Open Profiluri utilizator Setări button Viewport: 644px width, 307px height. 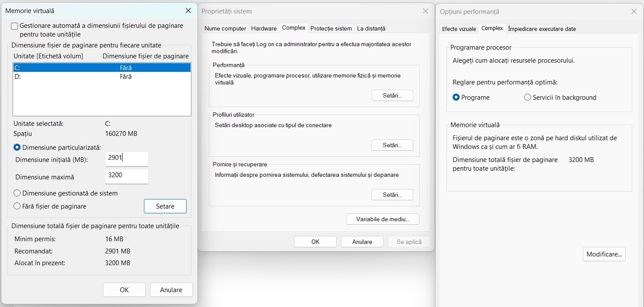point(392,145)
